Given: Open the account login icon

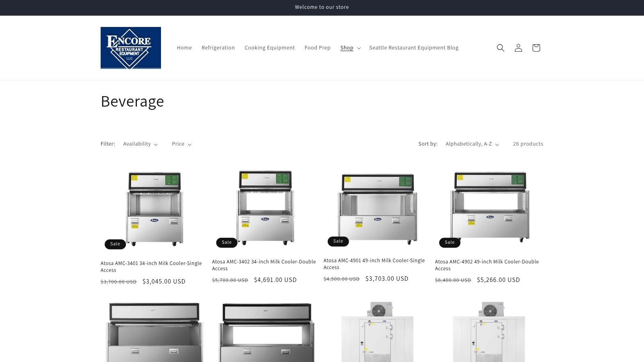Looking at the screenshot, I should click(x=518, y=48).
